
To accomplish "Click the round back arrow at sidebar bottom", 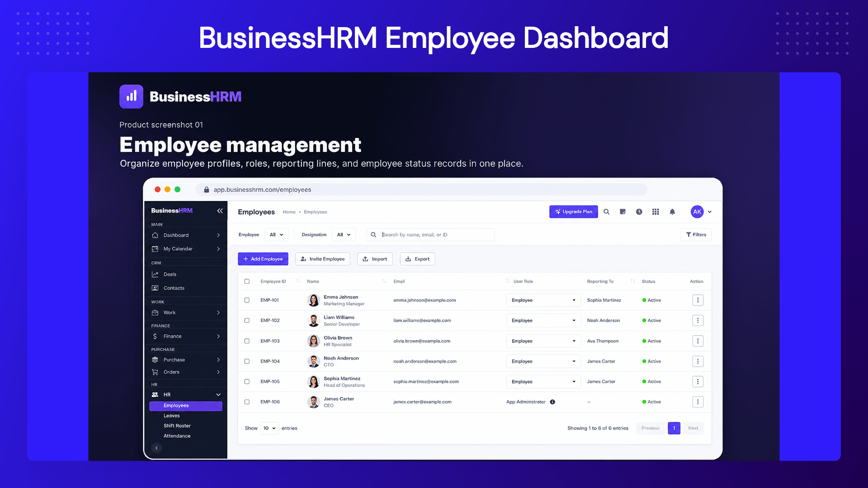I will point(156,448).
